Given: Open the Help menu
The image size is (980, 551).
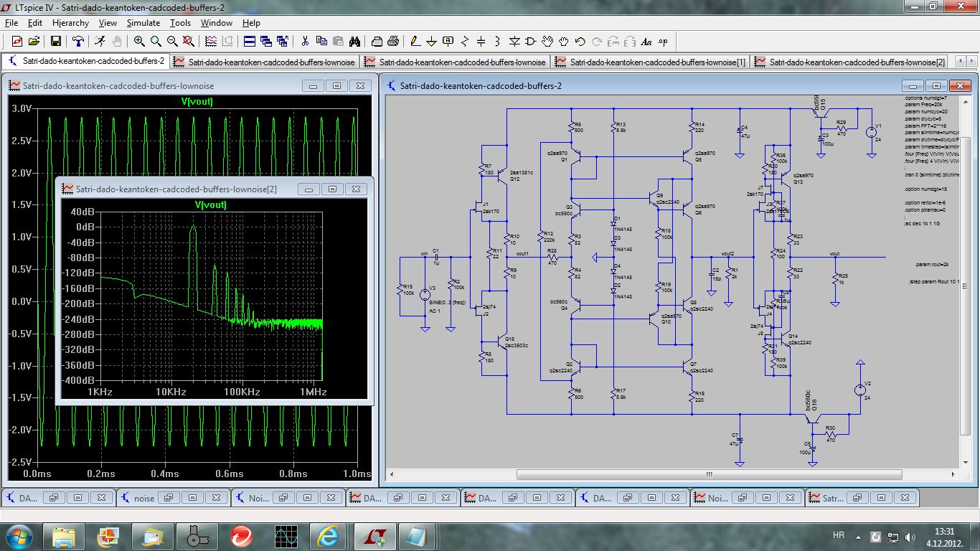Looking at the screenshot, I should coord(251,23).
